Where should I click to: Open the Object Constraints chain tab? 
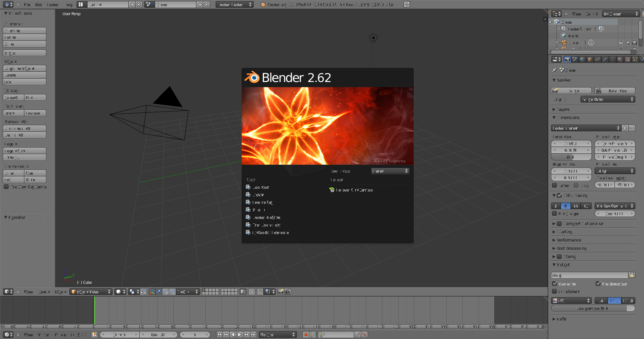click(x=597, y=59)
